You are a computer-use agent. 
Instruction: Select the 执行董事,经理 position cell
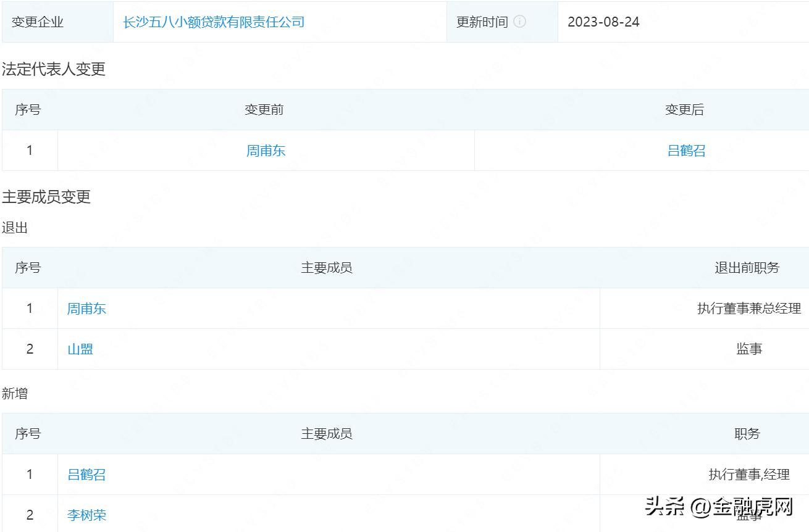(x=749, y=475)
